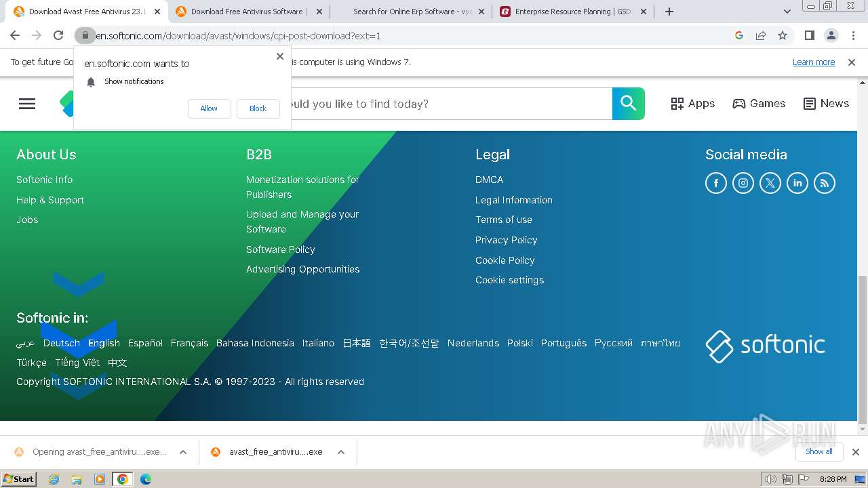Viewport: 868px width, 488px height.
Task: Click the volume icon in system tray
Action: point(770,479)
